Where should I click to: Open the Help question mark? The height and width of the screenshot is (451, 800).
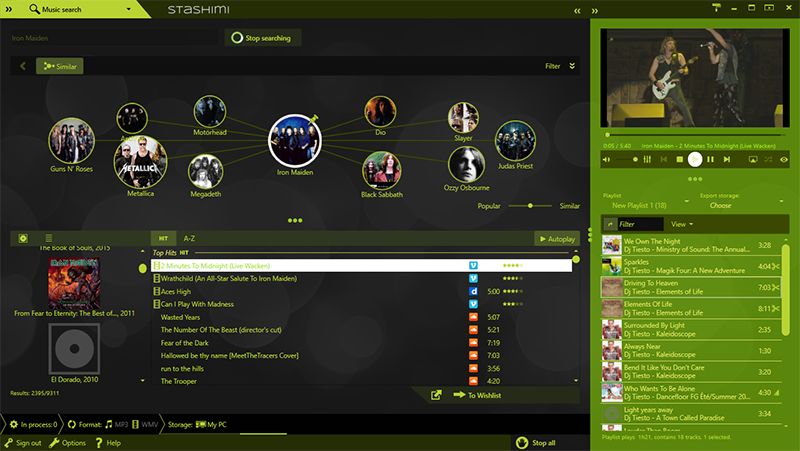(x=98, y=442)
